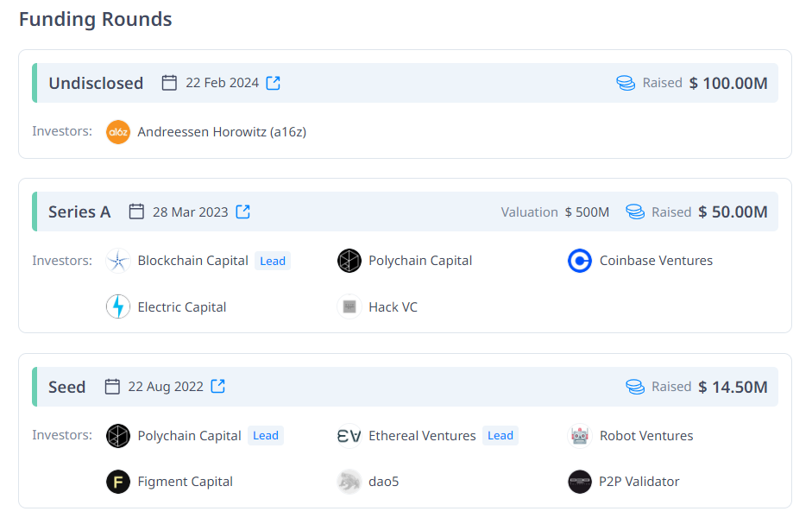Click the dao5 logo icon
This screenshot has height=524, width=812.
click(x=349, y=482)
